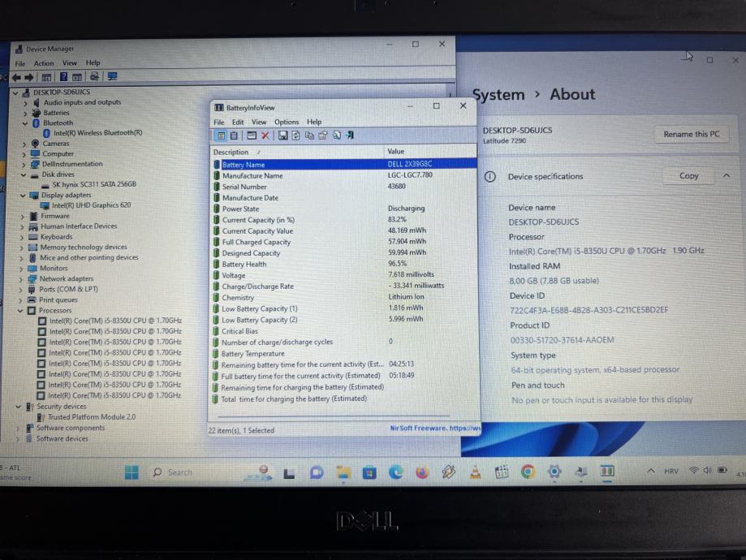746x560 pixels.
Task: Expand Audio inputs and outputs node
Action: tap(25, 103)
